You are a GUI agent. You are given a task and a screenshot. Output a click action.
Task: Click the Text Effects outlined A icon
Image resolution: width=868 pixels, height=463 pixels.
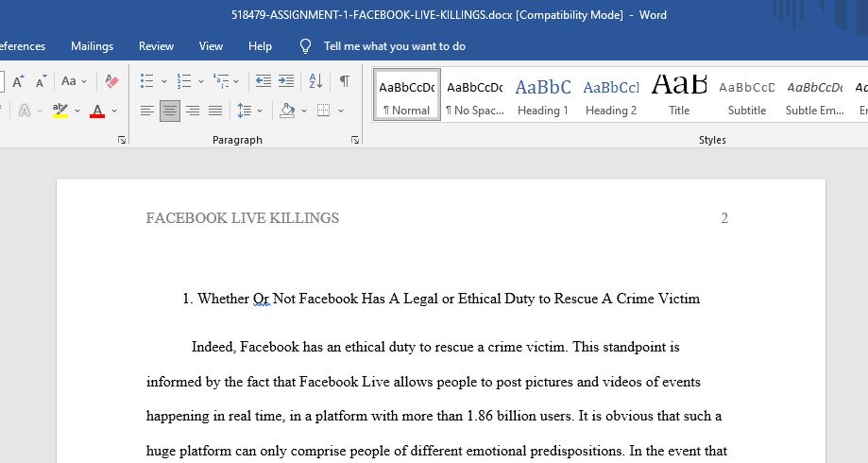point(25,111)
